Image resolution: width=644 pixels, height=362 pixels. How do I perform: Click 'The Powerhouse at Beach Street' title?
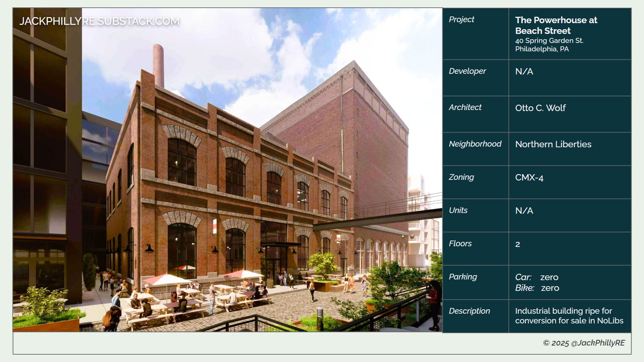[556, 25]
